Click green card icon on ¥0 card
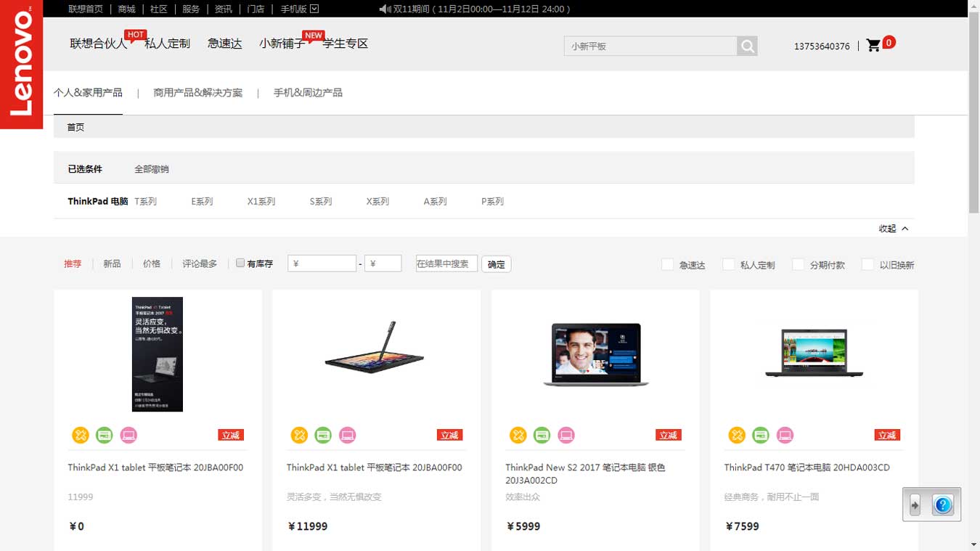Screen dimensions: 980x551 [105, 435]
